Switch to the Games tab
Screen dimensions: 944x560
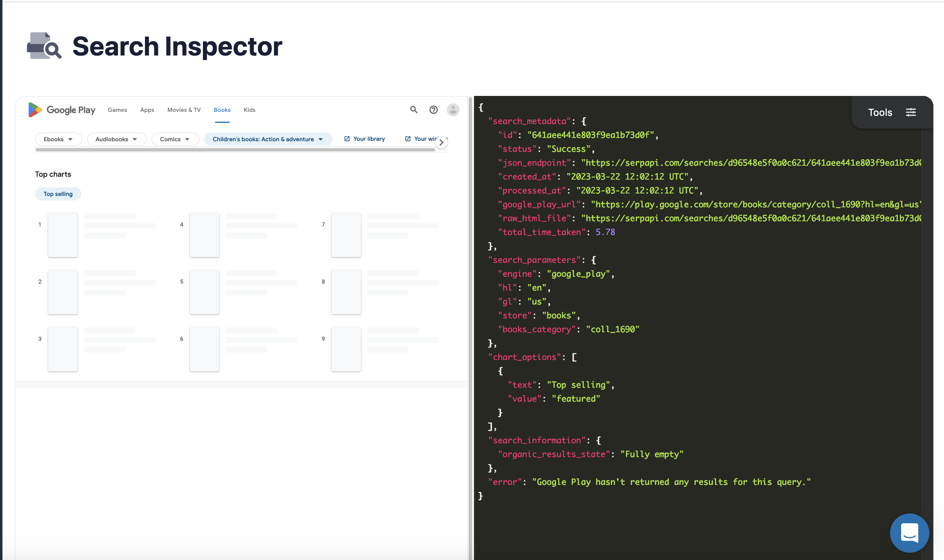117,110
